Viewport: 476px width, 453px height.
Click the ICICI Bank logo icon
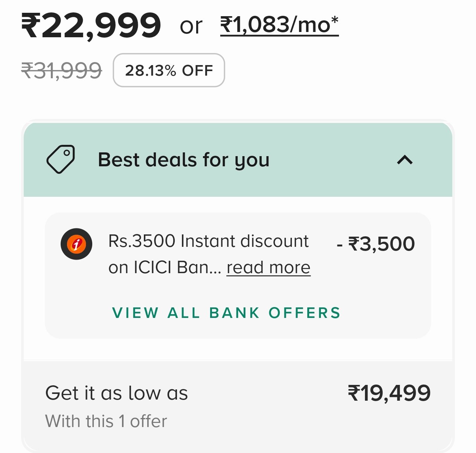click(76, 244)
